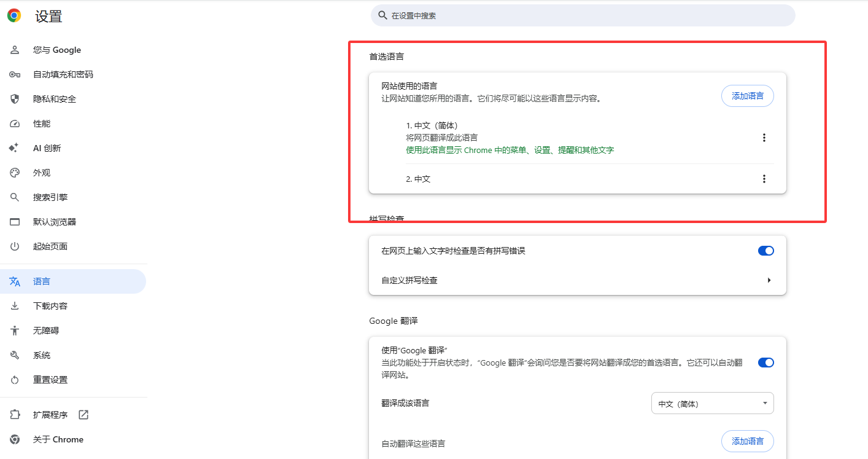Select the 2. 中文 language entry

point(418,179)
